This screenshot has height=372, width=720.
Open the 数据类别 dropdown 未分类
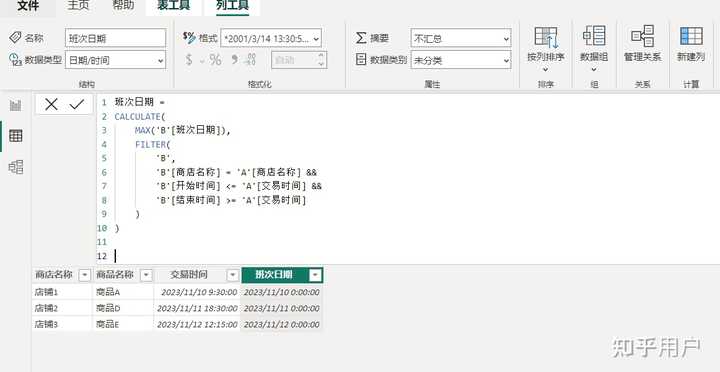461,60
